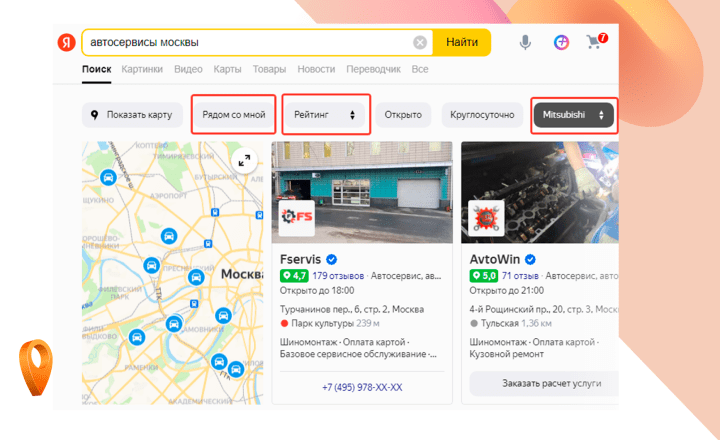
Task: Enable the Рядом со мной filter
Action: [x=234, y=115]
